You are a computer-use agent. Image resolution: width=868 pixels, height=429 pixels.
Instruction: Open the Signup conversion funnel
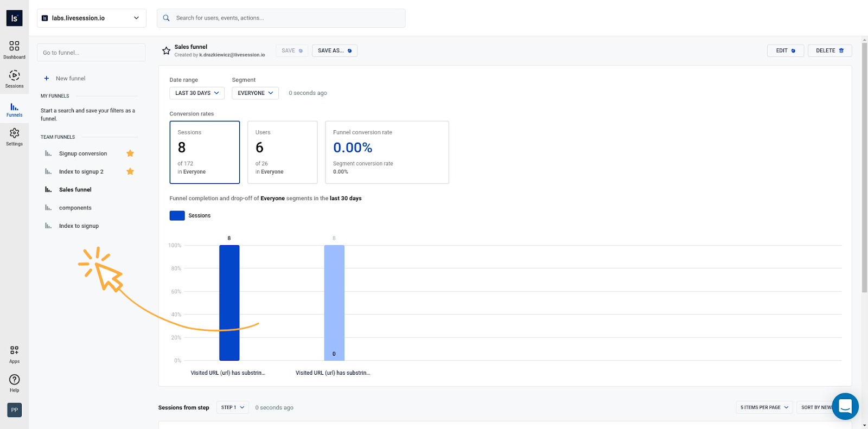[x=83, y=153]
